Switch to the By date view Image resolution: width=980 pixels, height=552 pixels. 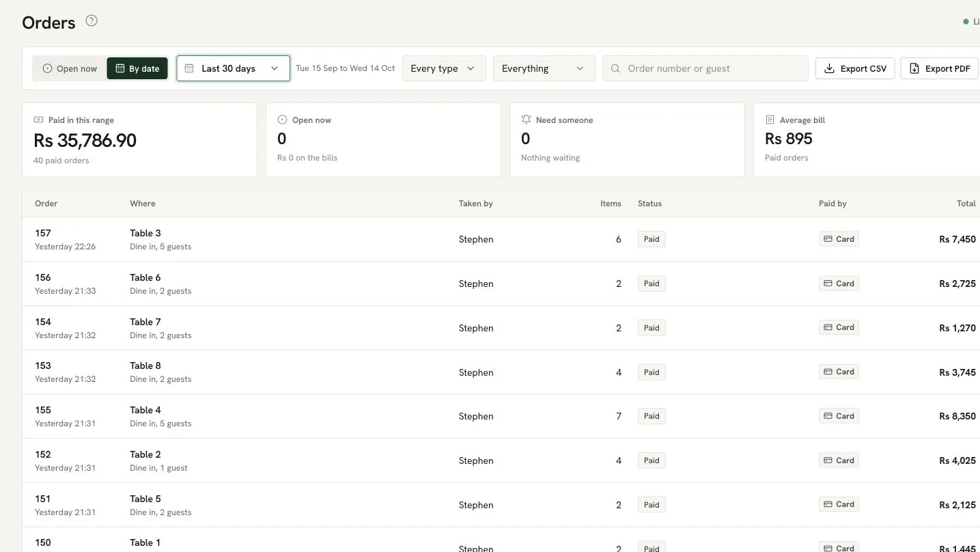(137, 68)
